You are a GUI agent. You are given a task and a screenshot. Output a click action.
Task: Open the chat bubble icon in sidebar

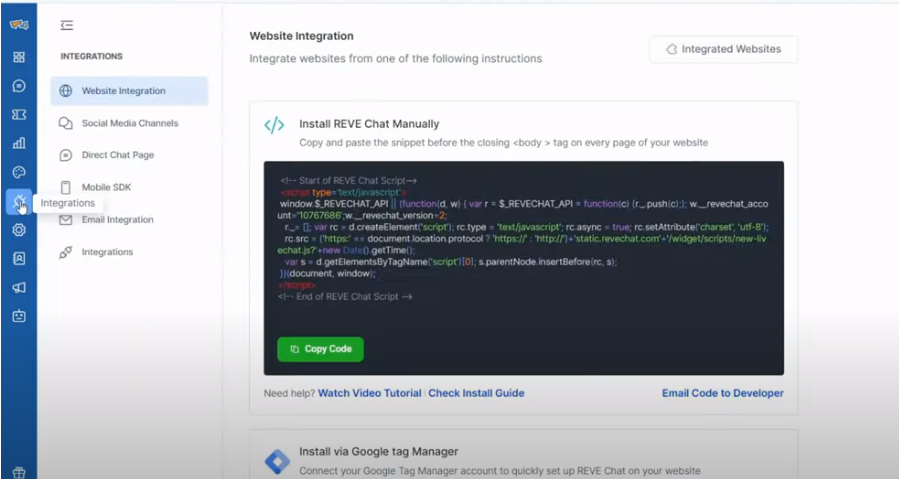click(x=19, y=85)
